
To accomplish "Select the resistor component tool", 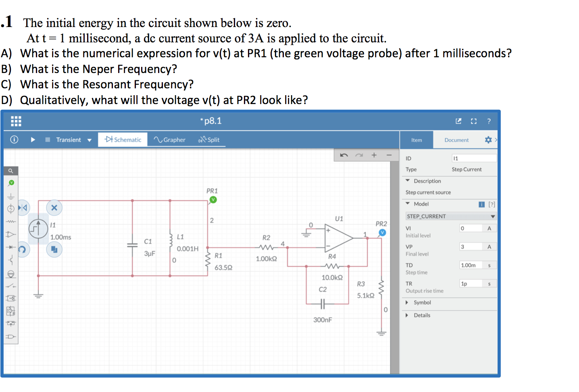I will coord(11,221).
